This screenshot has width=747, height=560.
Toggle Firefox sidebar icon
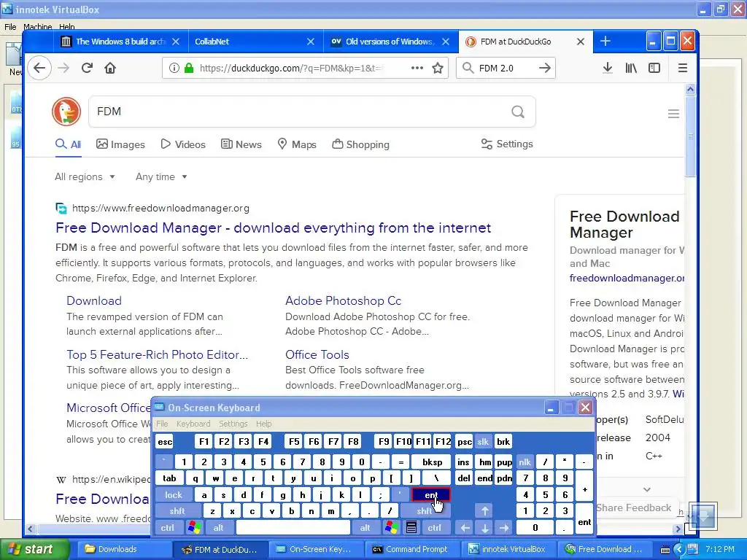pyautogui.click(x=654, y=68)
